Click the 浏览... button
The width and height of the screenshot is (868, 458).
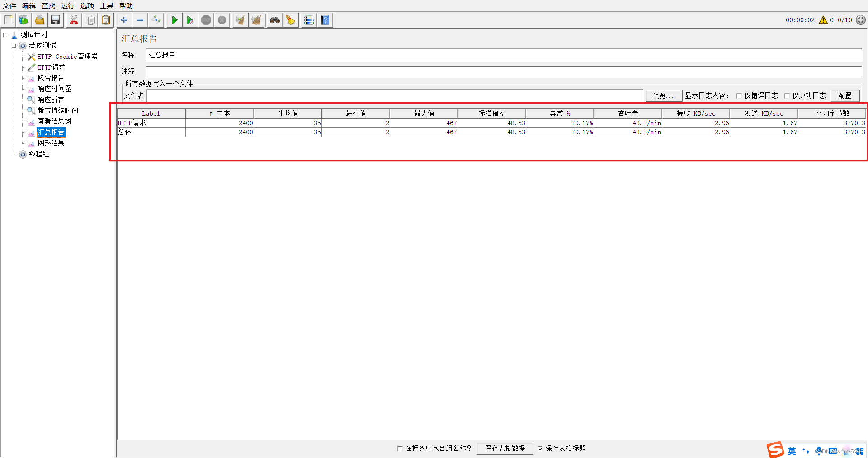[x=664, y=96]
